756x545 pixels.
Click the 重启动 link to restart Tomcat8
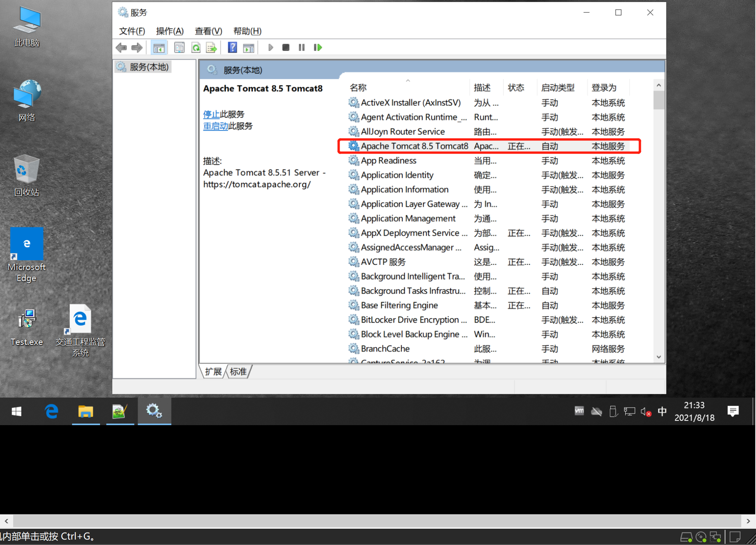(x=216, y=126)
